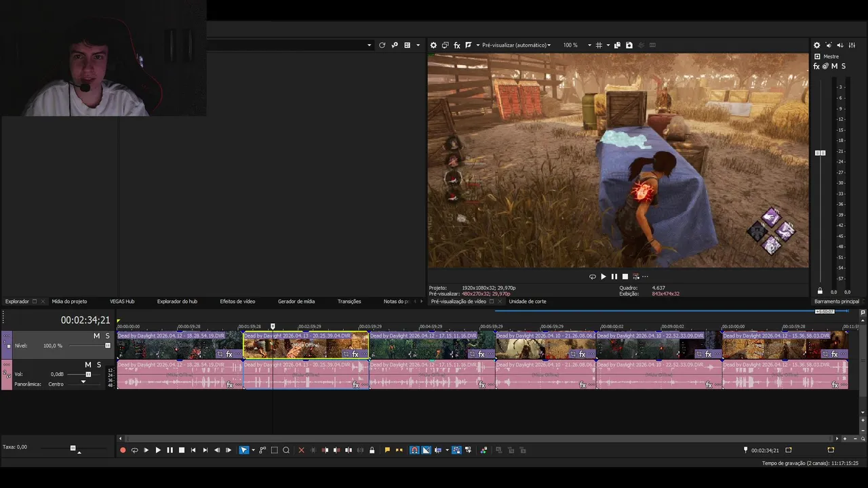Refresh the explorer panel
The image size is (868, 488).
(x=382, y=45)
